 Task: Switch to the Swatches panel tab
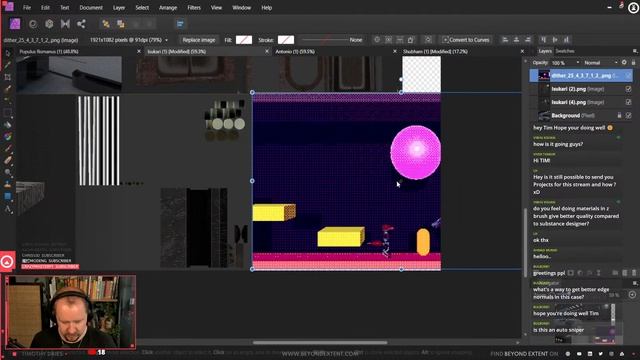click(x=565, y=51)
